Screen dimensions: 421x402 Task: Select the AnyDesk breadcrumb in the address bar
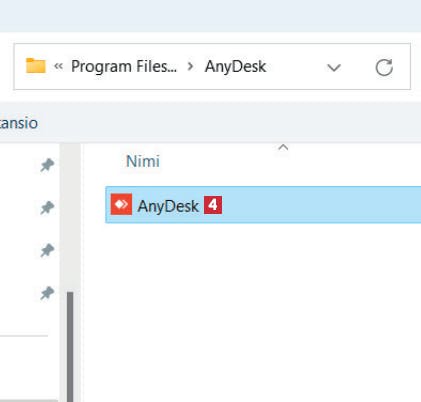coord(235,66)
